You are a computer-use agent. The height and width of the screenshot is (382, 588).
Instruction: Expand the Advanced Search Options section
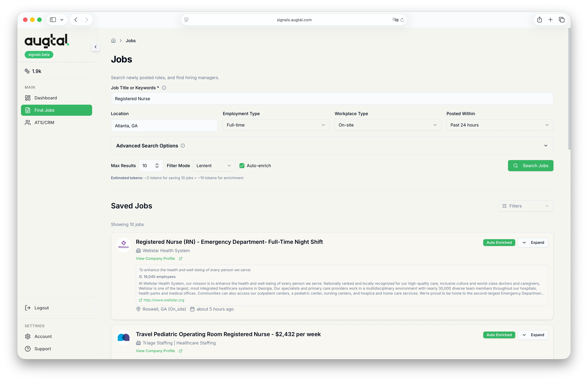(546, 146)
